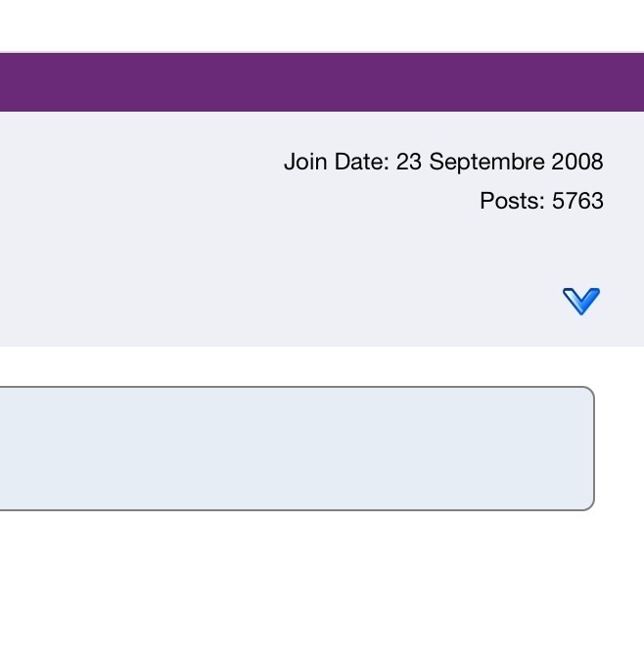Click the top-right rounded corner of quote box
Image resolution: width=644 pixels, height=666 pixels.
[590, 391]
